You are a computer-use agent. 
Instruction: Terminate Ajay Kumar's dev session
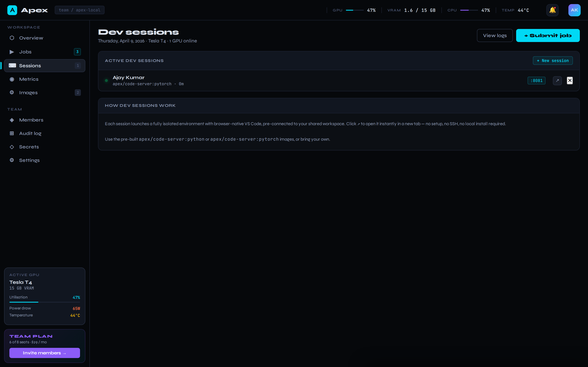click(x=570, y=80)
